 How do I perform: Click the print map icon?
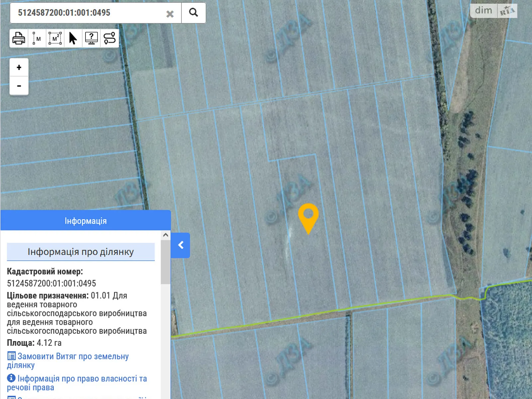click(x=19, y=39)
